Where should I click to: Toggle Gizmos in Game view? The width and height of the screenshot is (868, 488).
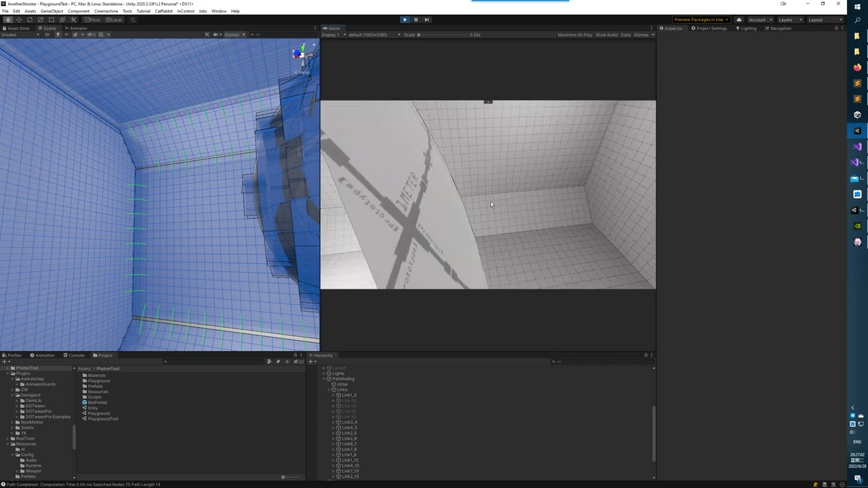point(642,35)
